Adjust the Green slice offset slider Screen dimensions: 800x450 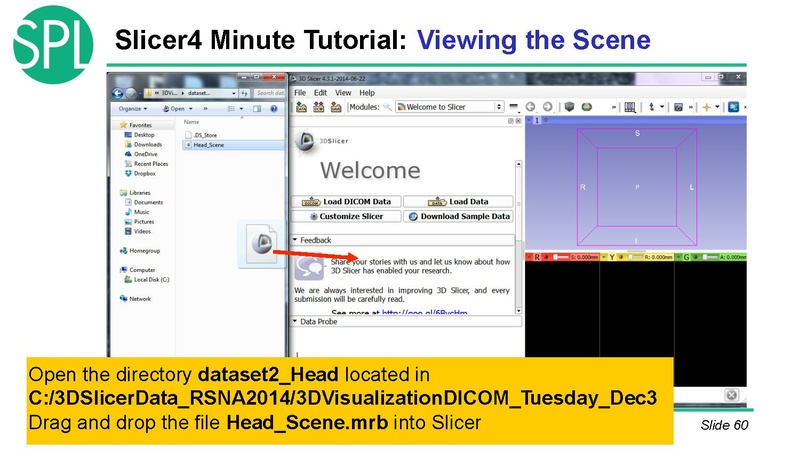click(x=710, y=257)
